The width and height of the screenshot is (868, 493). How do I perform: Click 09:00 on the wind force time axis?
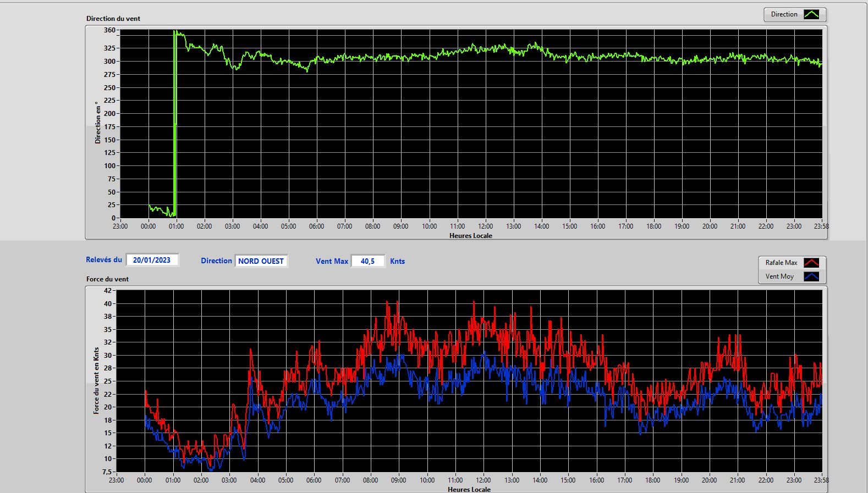point(399,480)
